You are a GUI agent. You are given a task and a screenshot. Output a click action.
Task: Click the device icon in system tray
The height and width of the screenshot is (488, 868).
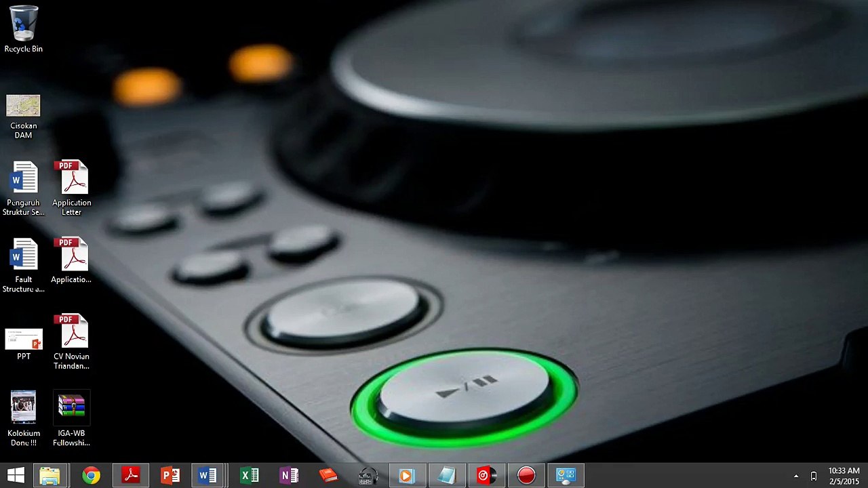pos(814,476)
